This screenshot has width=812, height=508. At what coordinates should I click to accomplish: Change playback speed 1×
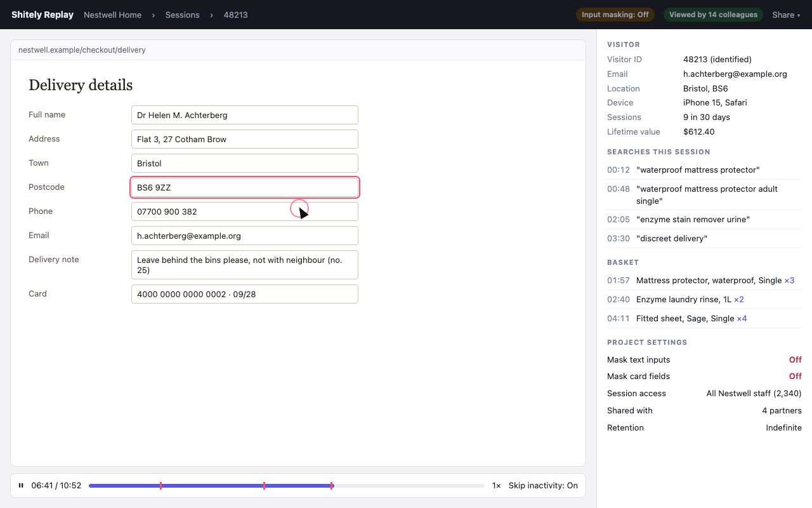(496, 486)
